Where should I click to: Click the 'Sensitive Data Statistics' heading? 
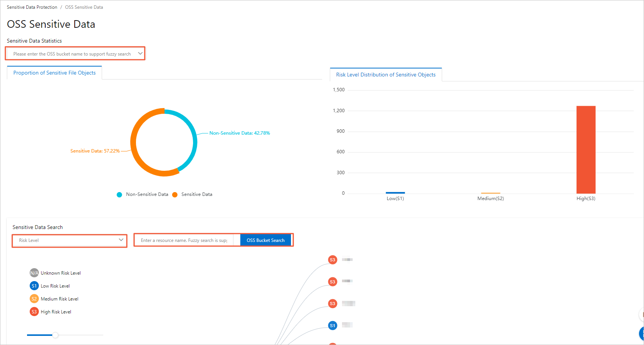click(x=34, y=41)
